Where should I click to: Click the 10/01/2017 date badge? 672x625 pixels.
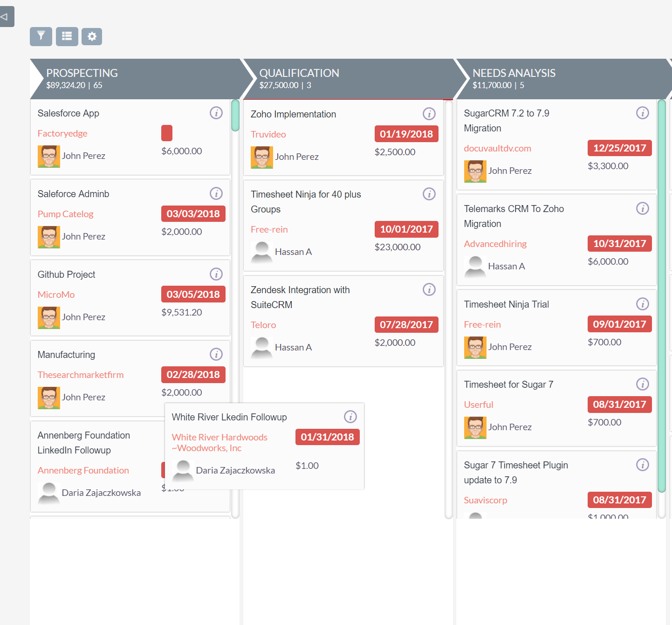[406, 229]
